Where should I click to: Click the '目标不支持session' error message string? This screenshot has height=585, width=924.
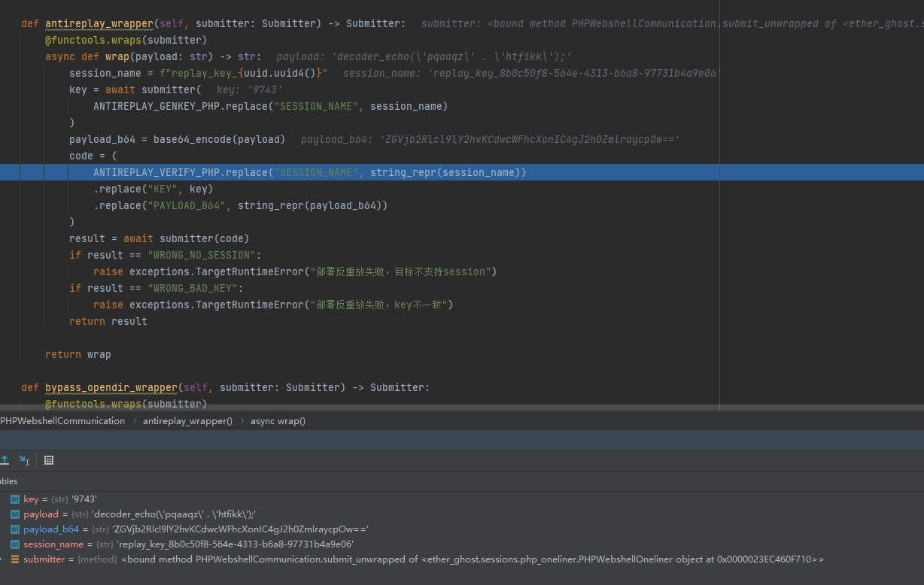(x=400, y=271)
